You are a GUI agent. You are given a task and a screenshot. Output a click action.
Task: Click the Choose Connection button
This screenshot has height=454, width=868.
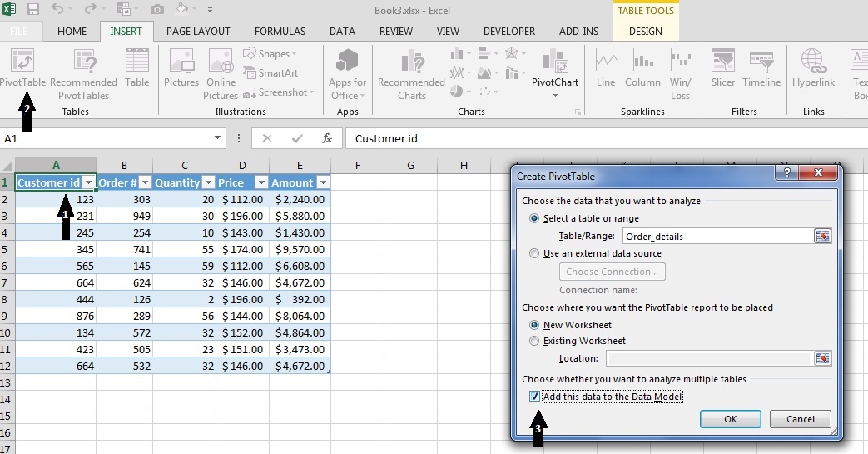(613, 272)
